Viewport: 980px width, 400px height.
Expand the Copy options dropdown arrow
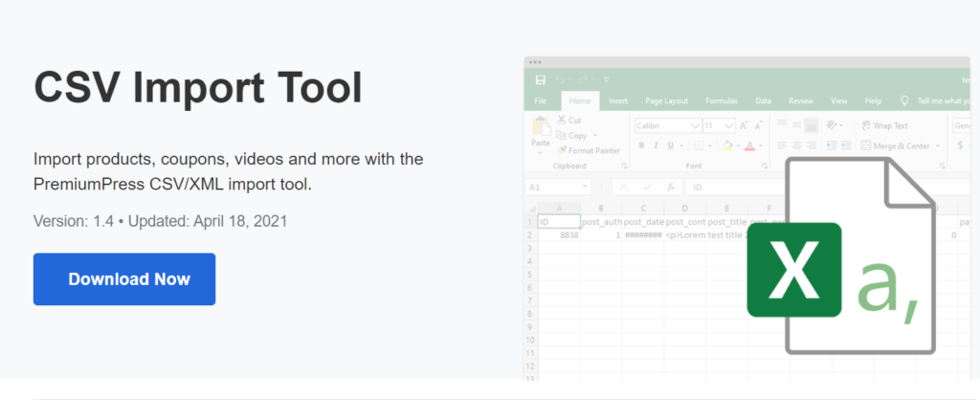point(595,136)
